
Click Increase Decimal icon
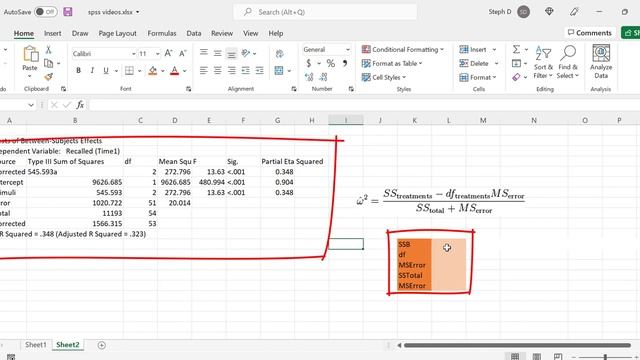pos(309,77)
